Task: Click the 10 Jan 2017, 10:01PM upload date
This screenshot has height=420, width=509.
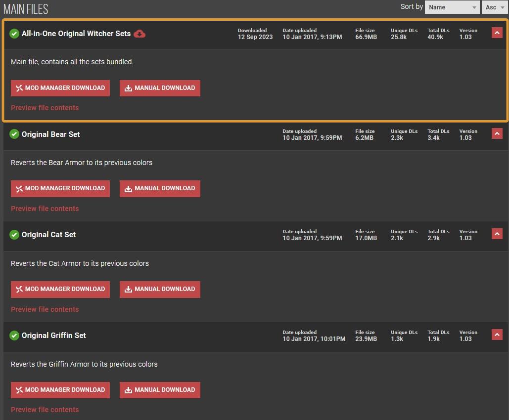Action: [314, 339]
